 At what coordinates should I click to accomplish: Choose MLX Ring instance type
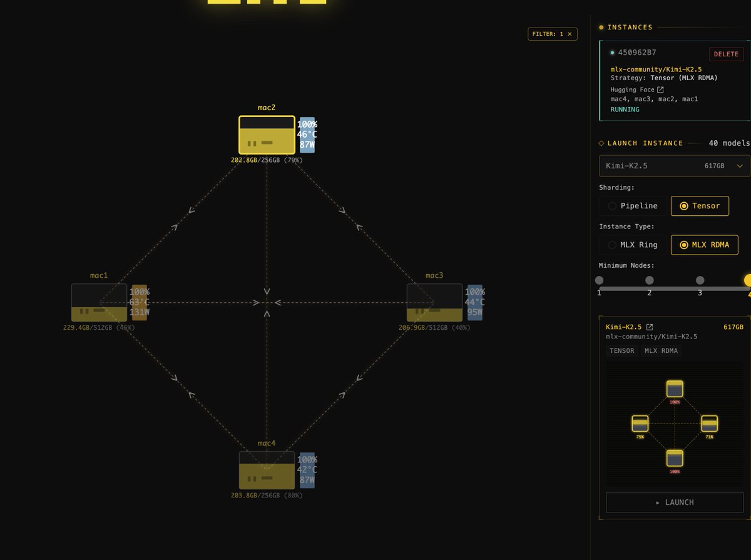tap(633, 245)
